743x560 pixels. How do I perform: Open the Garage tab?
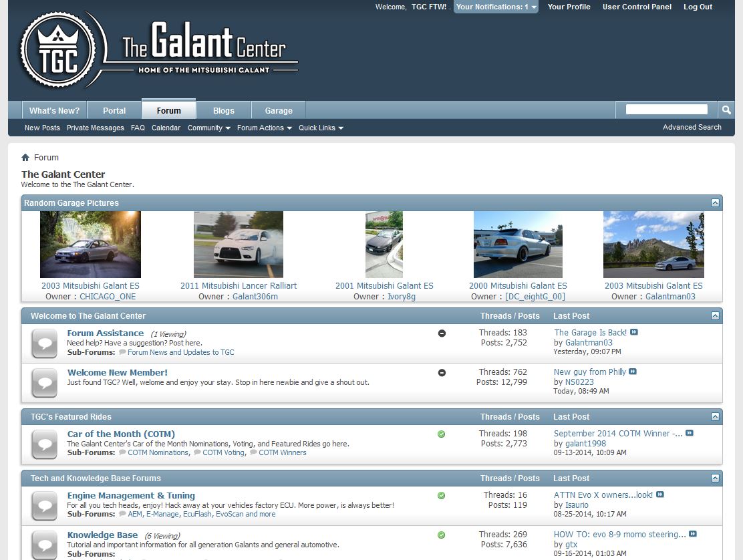pos(279,110)
